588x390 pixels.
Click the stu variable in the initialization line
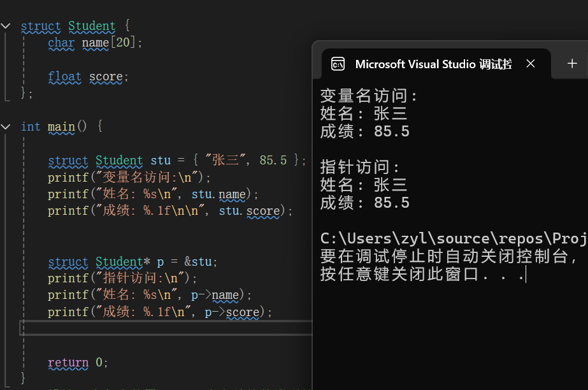[160, 161]
